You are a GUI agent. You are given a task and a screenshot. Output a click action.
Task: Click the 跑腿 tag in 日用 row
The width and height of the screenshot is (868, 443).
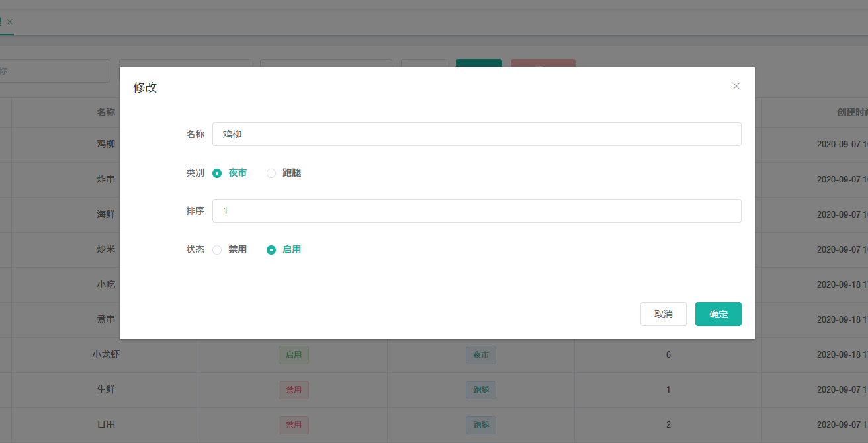coord(480,424)
